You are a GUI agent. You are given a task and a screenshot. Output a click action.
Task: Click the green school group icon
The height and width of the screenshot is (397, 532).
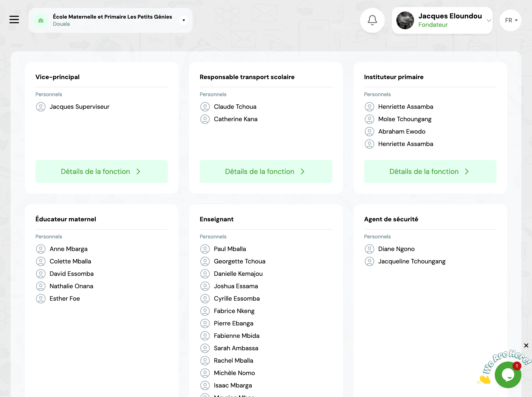(x=41, y=20)
